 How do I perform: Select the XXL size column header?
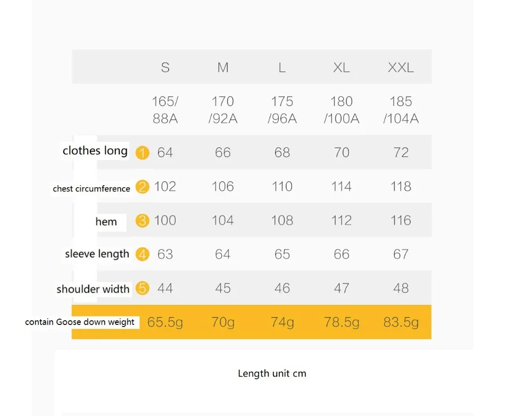point(401,68)
